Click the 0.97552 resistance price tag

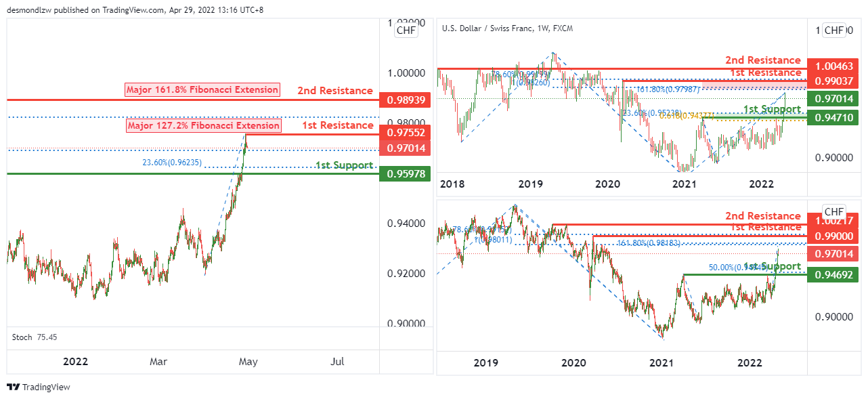point(406,133)
